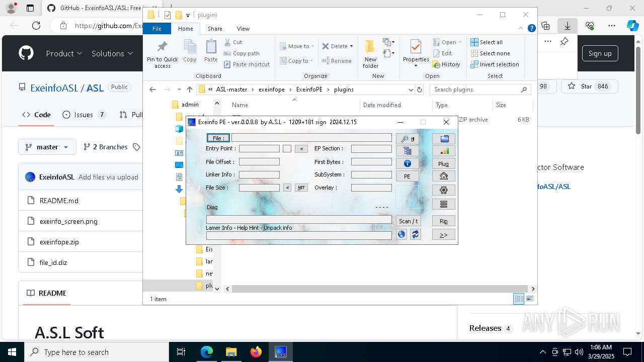The height and width of the screenshot is (362, 644).
Task: Click the Rip button
Action: pos(444,221)
